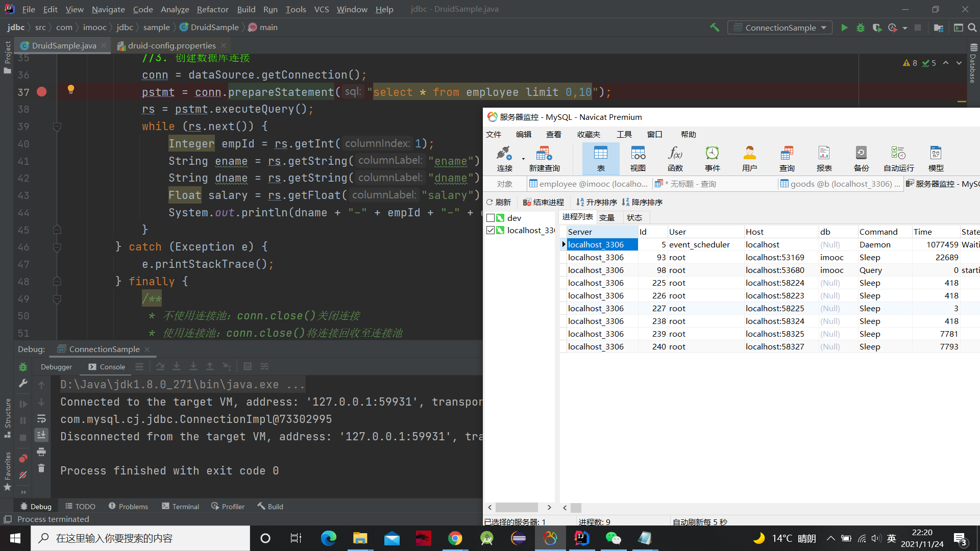The width and height of the screenshot is (980, 551).
Task: Uncheck the localhost_3306 server checkbox
Action: pyautogui.click(x=491, y=230)
